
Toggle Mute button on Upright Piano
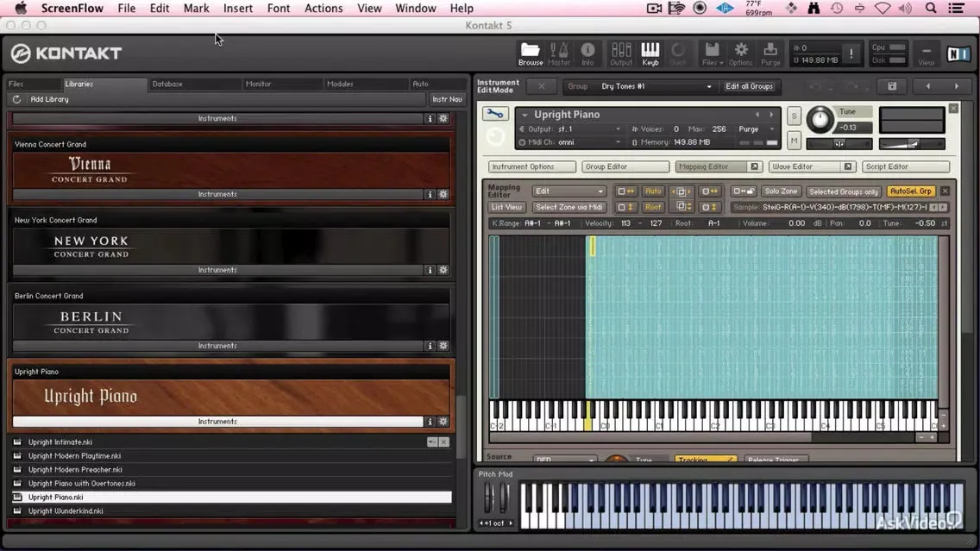click(x=794, y=141)
